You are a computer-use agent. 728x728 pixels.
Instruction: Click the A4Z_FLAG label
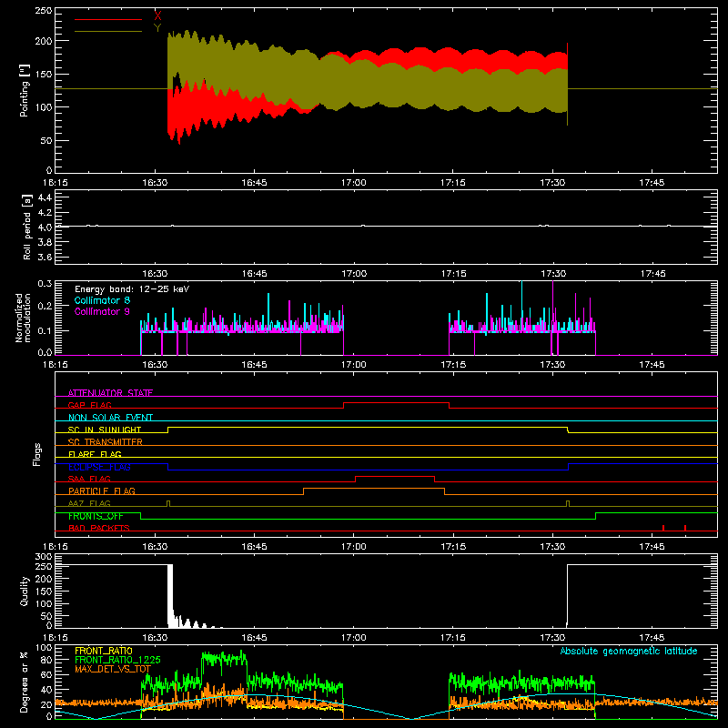coord(89,503)
